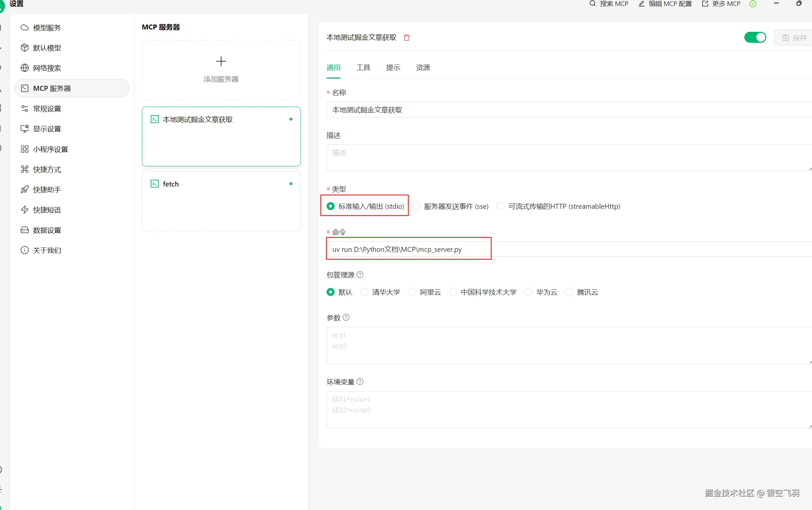Screen dimensions: 812x510
Task: Click the terminal icon on fetch card
Action: coord(155,184)
